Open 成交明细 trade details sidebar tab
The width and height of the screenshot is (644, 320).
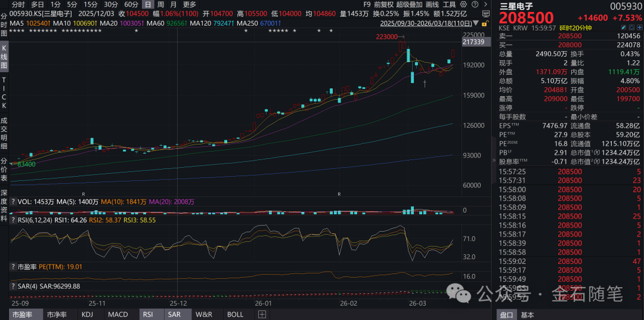(4, 133)
